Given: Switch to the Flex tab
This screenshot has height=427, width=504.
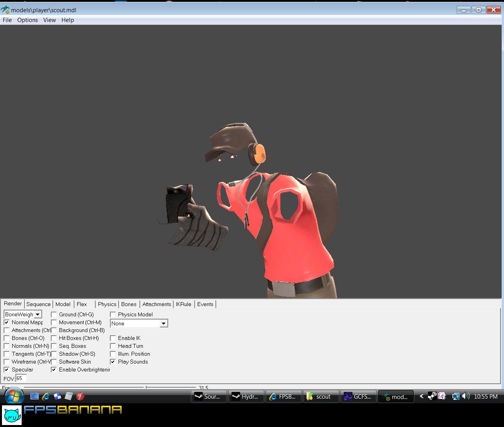Looking at the screenshot, I should 82,304.
